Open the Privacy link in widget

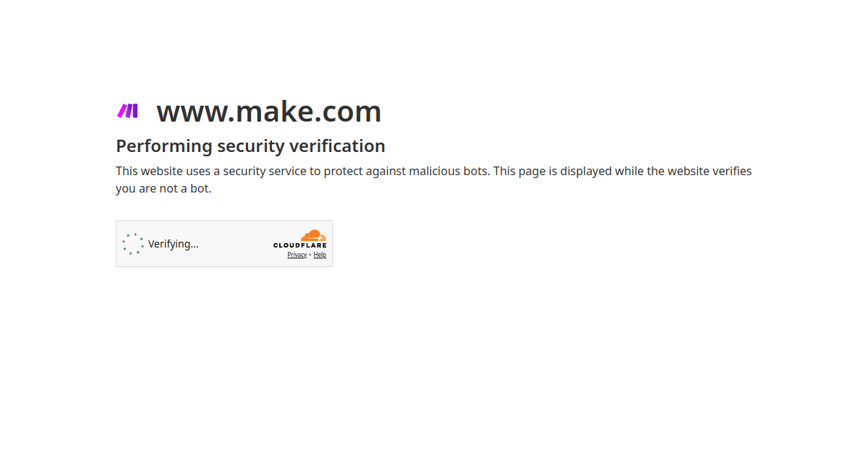click(297, 255)
